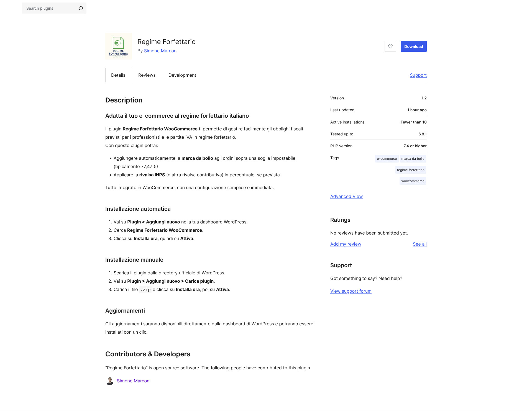Click the e-commerce tag
The width and height of the screenshot is (532, 412).
(x=387, y=159)
